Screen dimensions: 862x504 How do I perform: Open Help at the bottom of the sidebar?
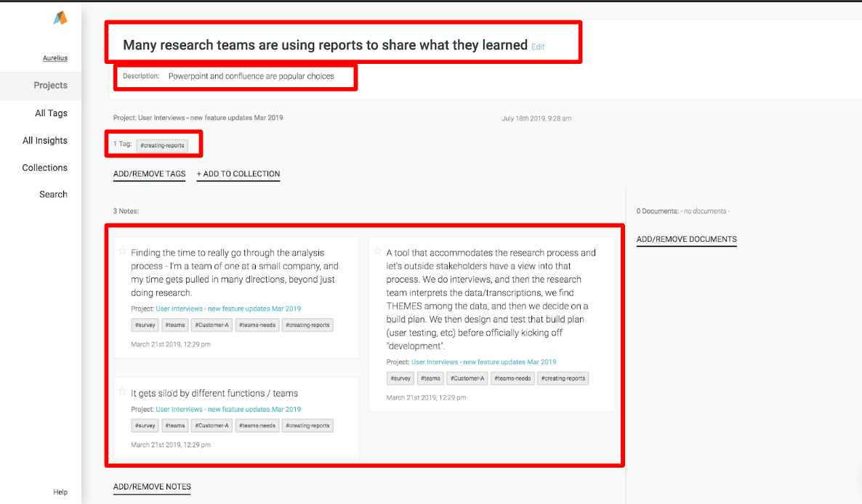coord(60,492)
